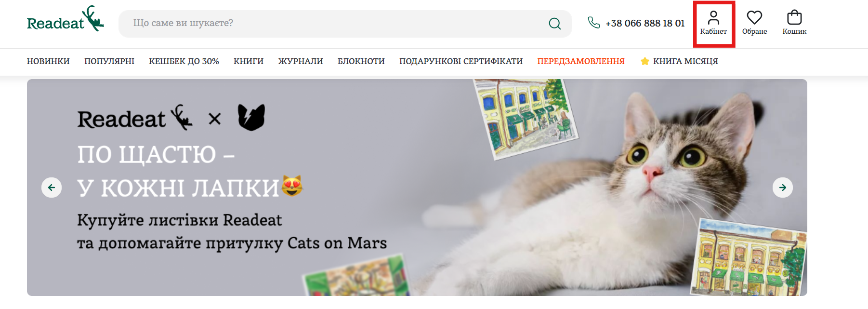Click the star icon near Книга місяця
Image resolution: width=868 pixels, height=309 pixels.
click(645, 61)
